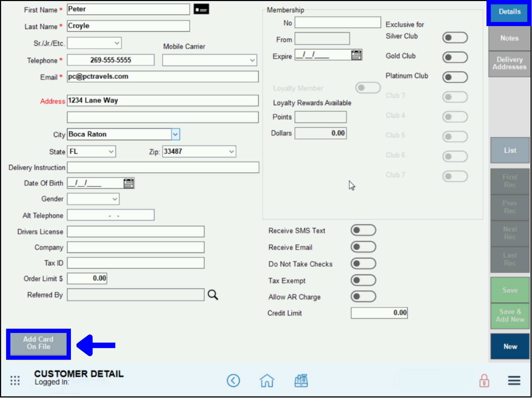This screenshot has width=532, height=398.
Task: Enable the Gold Club exclusive toggle
Action: (455, 57)
